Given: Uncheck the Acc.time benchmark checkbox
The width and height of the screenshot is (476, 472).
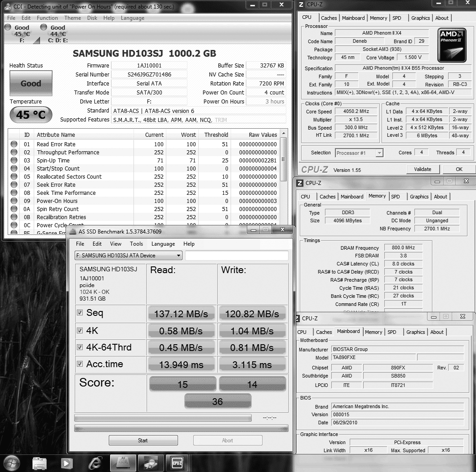Looking at the screenshot, I should coord(80,364).
